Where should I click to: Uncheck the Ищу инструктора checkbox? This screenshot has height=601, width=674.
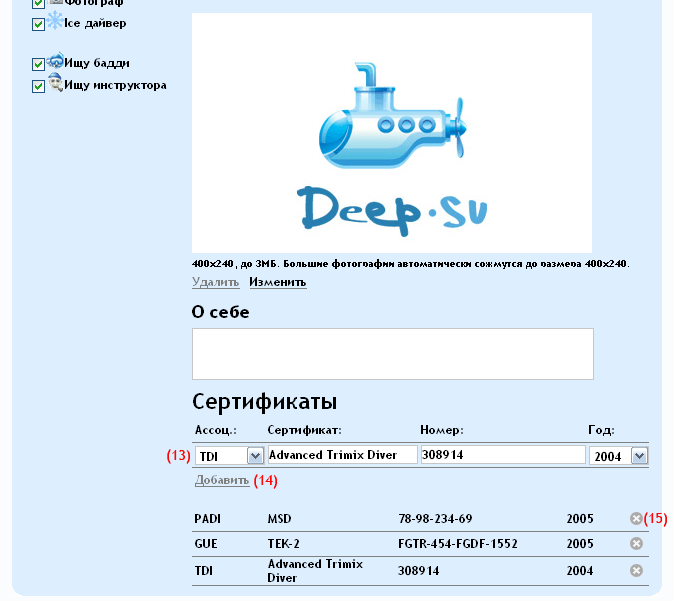point(38,86)
